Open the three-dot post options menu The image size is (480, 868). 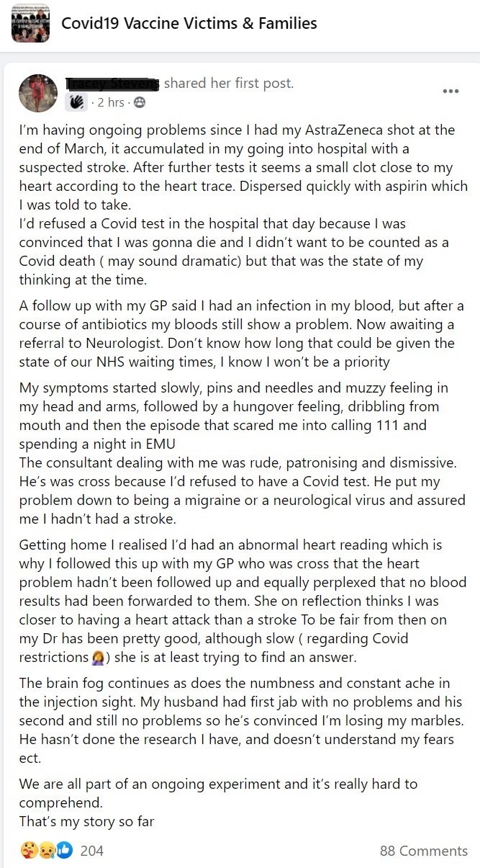click(450, 91)
